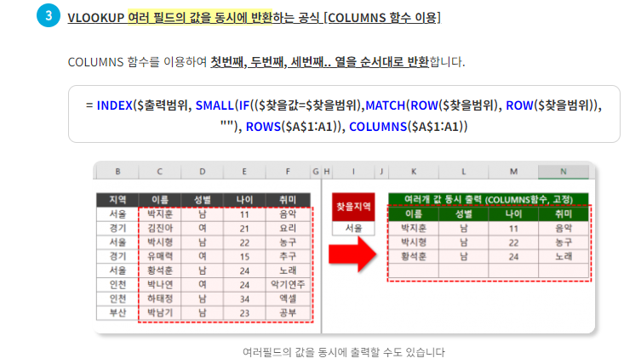The width and height of the screenshot is (641, 364).
Task: Click the blue number 3 step badge
Action: pyautogui.click(x=49, y=17)
